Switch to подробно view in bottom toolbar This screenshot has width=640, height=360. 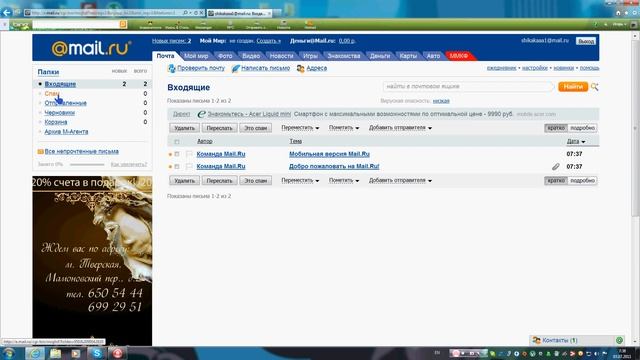pos(582,180)
